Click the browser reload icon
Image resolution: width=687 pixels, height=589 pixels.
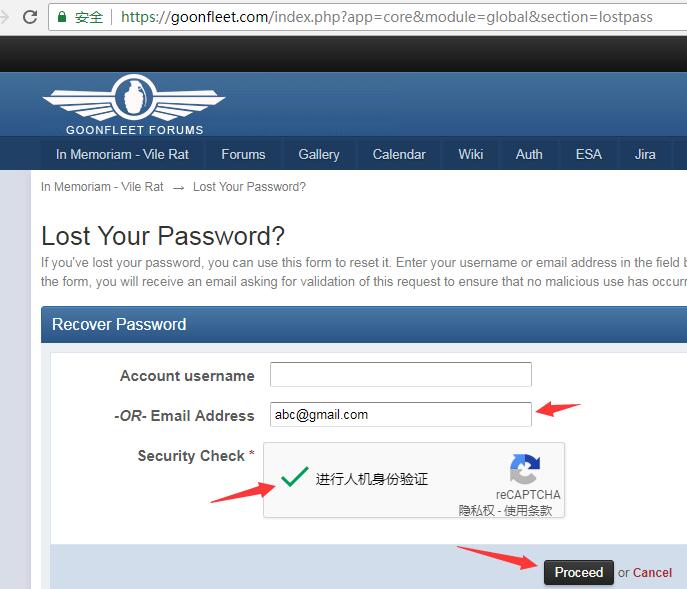(x=30, y=17)
